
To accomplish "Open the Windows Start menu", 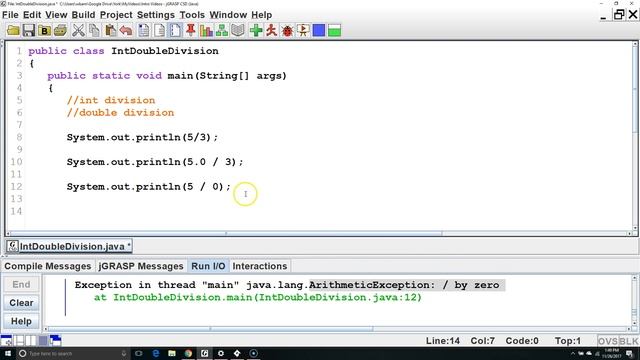I will click(x=8, y=353).
